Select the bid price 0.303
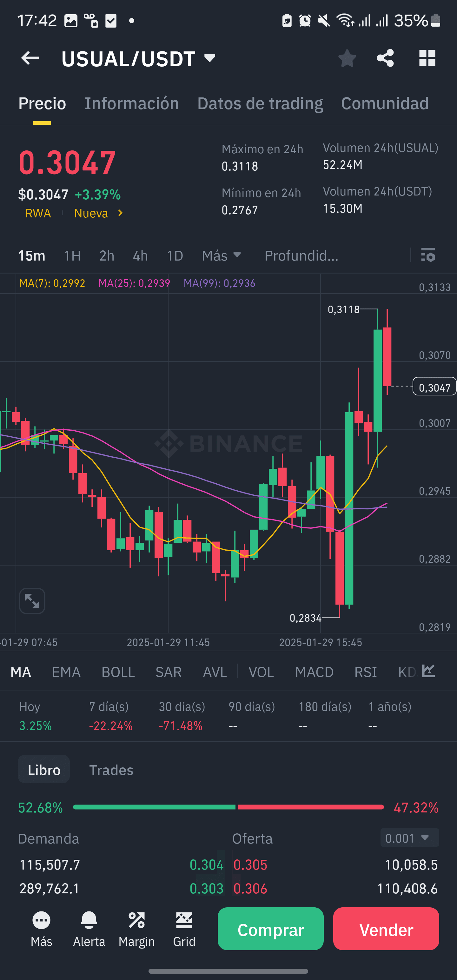 (x=207, y=889)
